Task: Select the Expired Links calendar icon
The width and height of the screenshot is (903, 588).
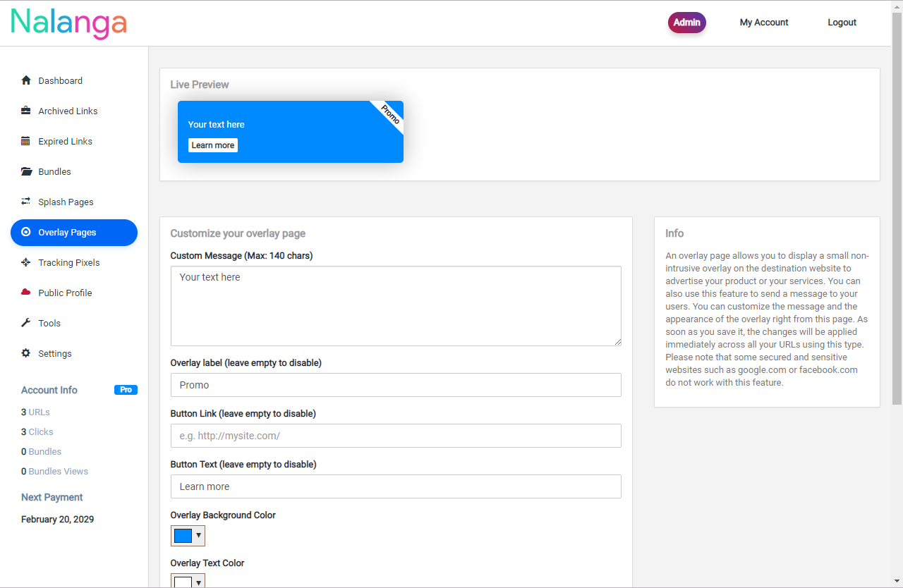Action: 26,141
